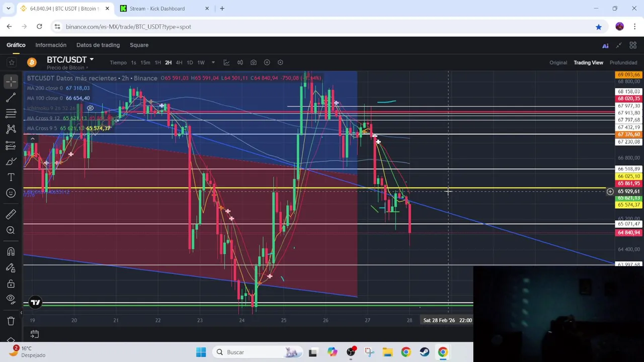Screen dimensions: 644x362
Task: Switch chart to 4H interval
Action: click(x=179, y=62)
